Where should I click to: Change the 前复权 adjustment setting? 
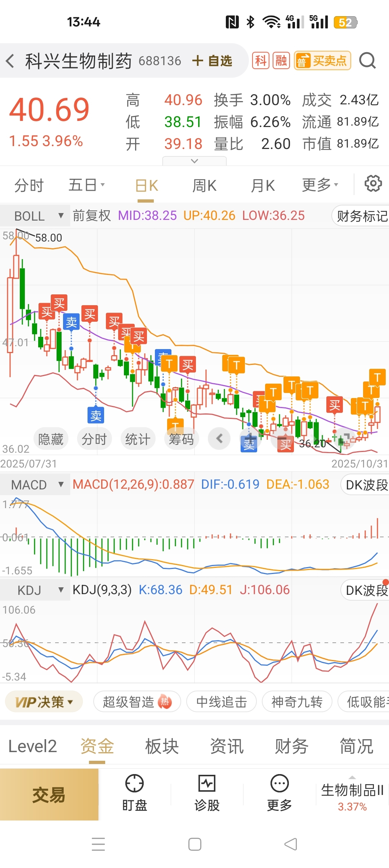tap(92, 216)
